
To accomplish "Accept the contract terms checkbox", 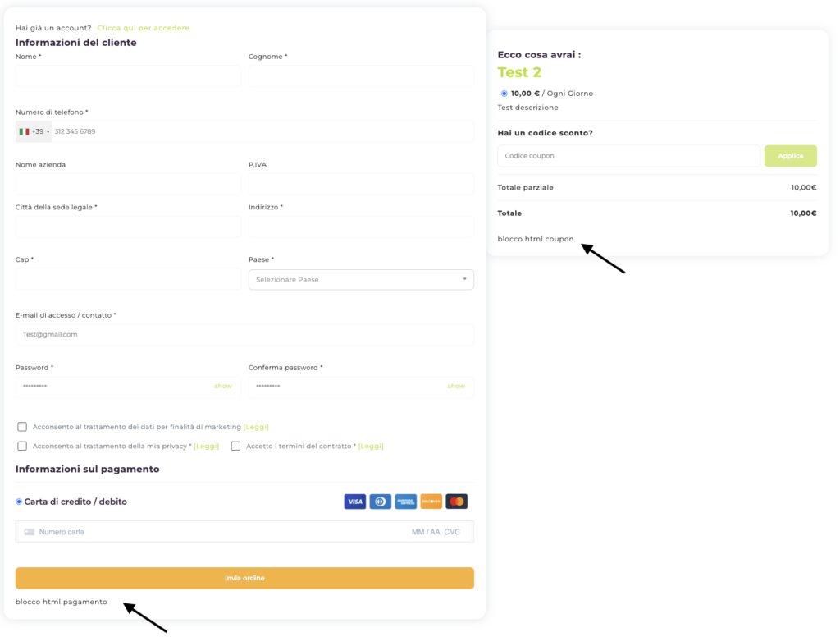I will click(235, 446).
